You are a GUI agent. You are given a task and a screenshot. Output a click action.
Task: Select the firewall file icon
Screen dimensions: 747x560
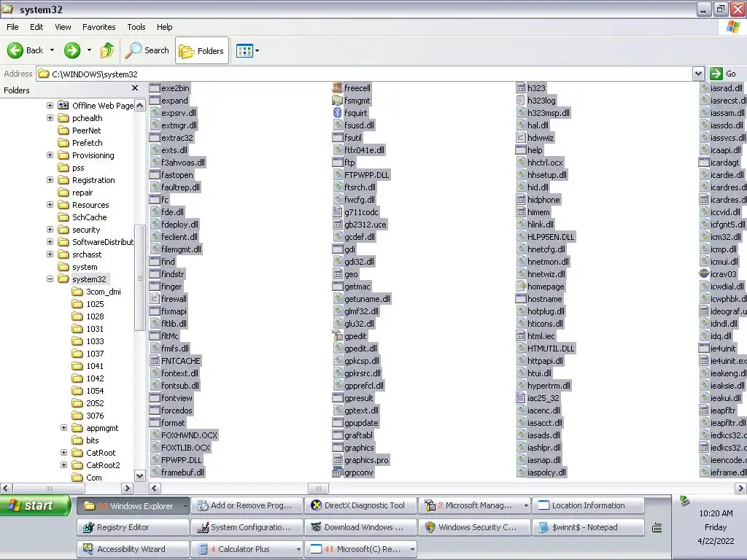(x=155, y=298)
